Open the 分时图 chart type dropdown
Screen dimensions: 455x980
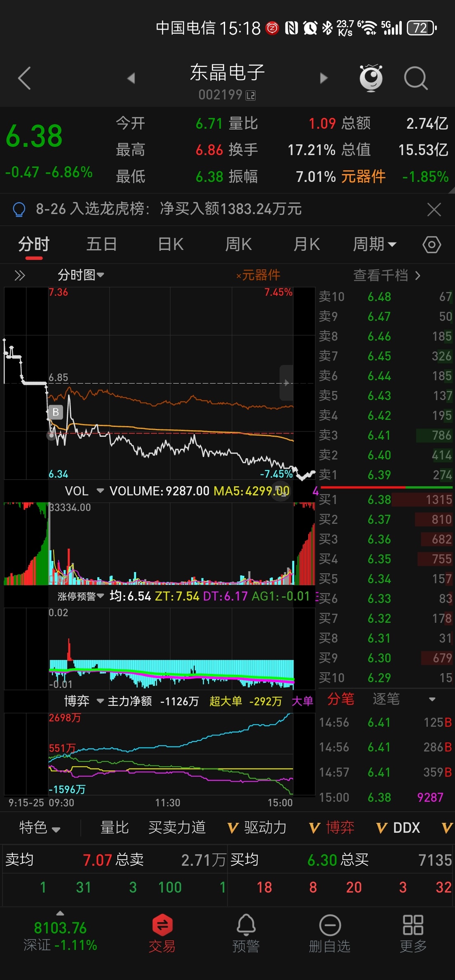[x=81, y=275]
